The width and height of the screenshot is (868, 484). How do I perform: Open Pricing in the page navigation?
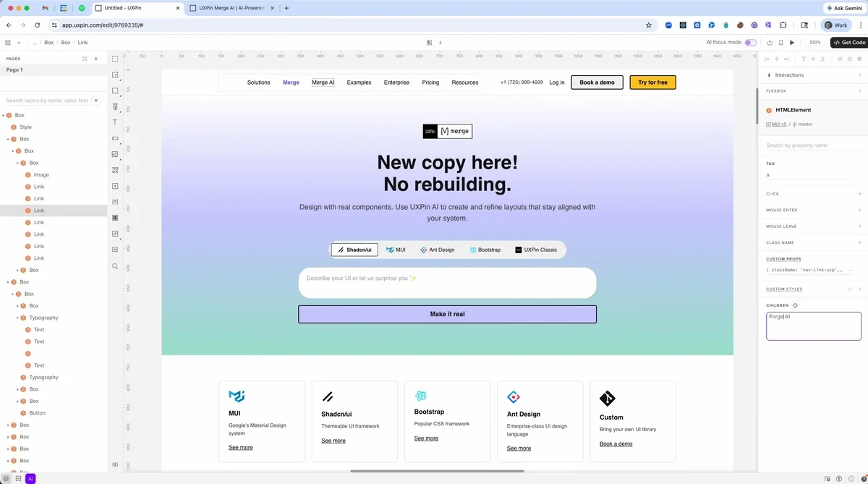point(430,82)
